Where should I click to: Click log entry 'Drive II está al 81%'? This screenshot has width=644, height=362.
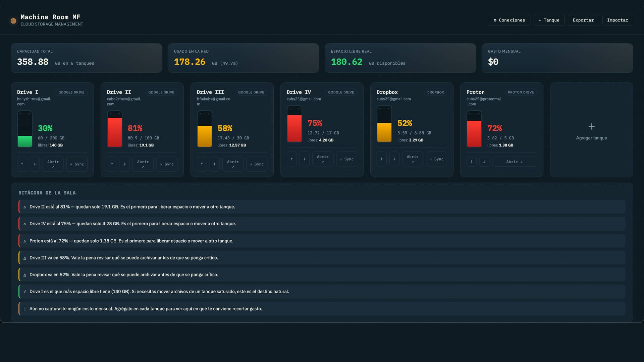click(322, 207)
